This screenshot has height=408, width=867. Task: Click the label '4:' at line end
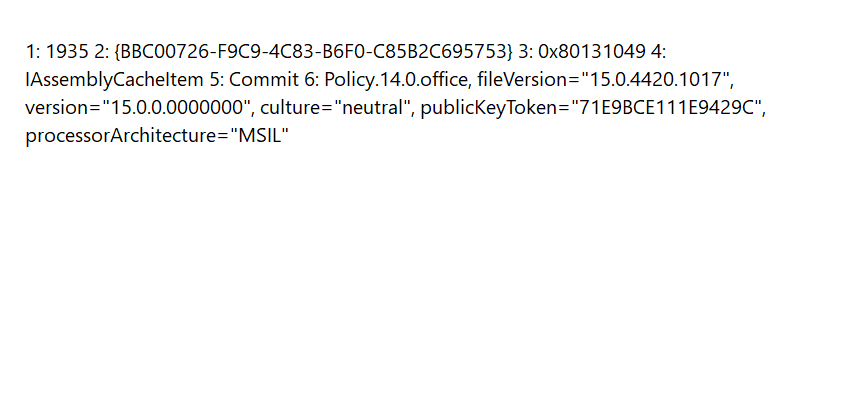click(659, 52)
